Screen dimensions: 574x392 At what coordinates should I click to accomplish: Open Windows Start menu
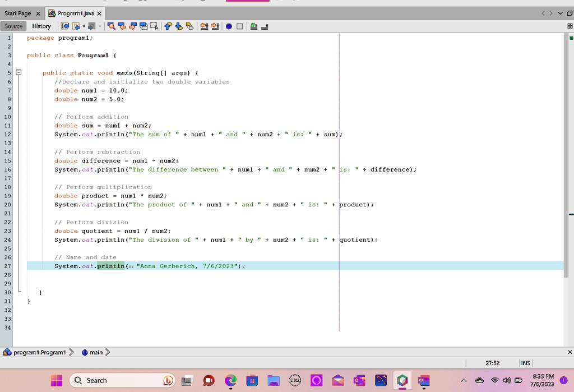point(57,381)
